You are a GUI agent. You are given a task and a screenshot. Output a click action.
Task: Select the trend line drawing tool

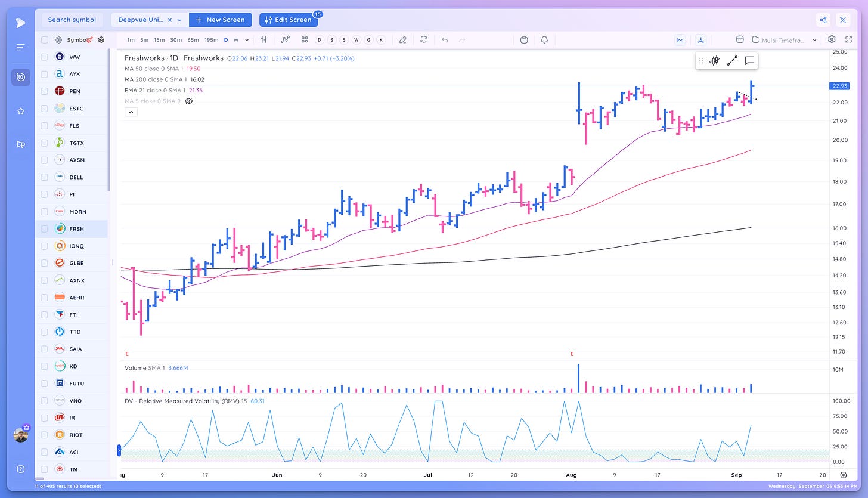tap(733, 60)
